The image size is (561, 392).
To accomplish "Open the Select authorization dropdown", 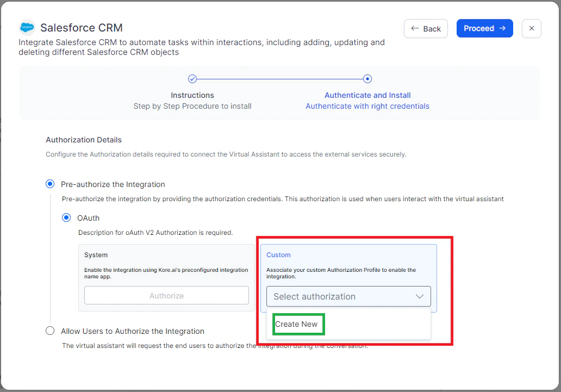I will pyautogui.click(x=348, y=296).
